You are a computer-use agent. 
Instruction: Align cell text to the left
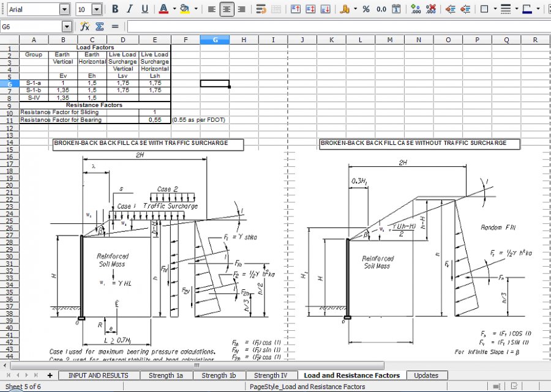(212, 9)
